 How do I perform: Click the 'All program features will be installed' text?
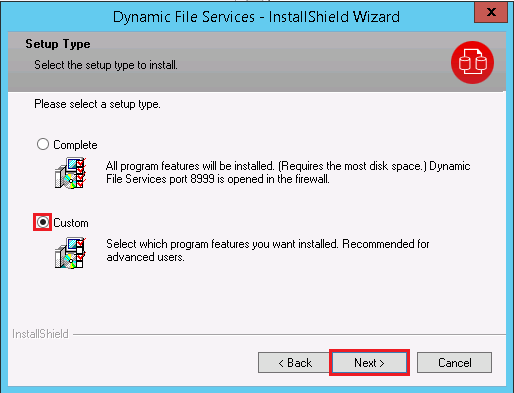[x=189, y=166]
